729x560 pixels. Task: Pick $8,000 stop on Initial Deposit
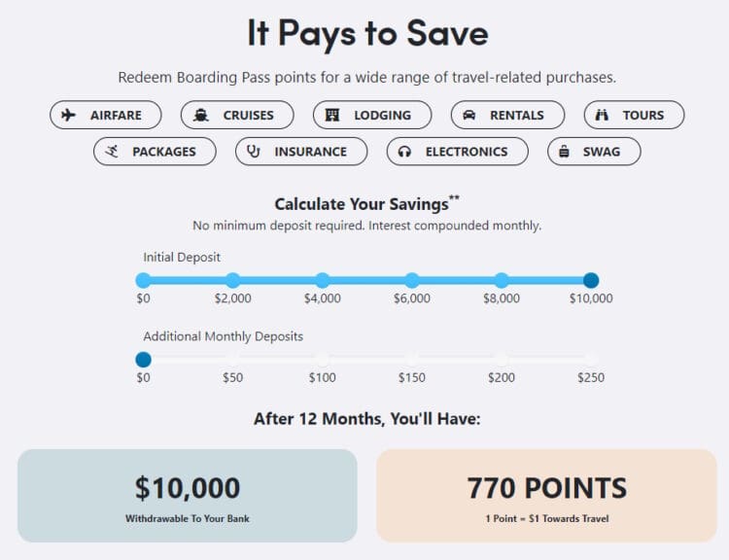502,280
